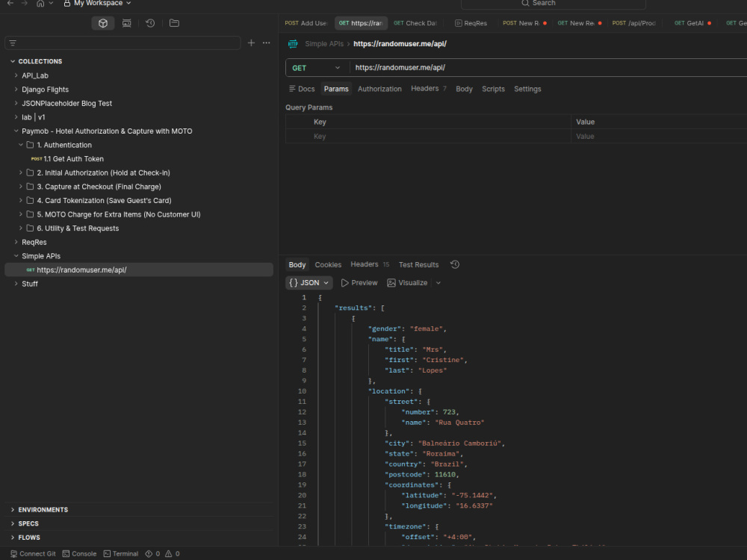
Task: Click the Preview play icon
Action: (x=345, y=283)
